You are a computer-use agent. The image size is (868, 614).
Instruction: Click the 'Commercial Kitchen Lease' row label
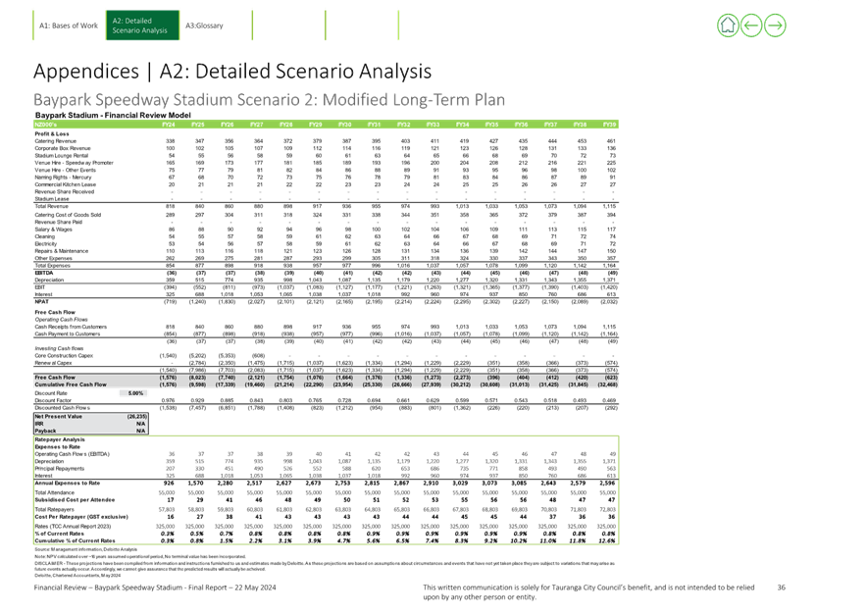(66, 184)
